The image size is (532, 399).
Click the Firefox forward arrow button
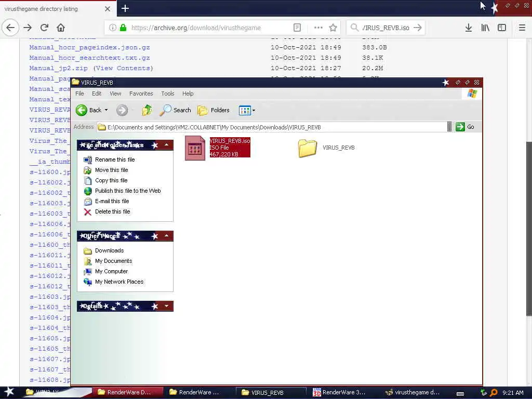(x=28, y=28)
